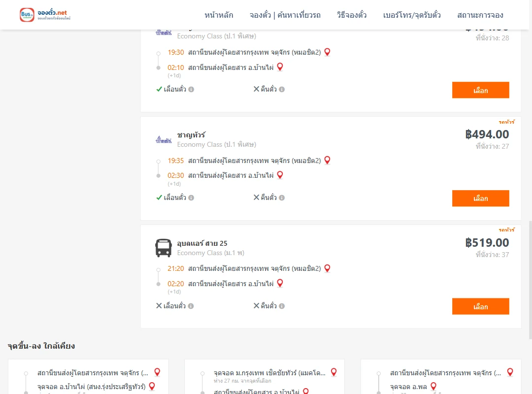
Task: Open map pin beside จุดจอด อ.พล
Action: coord(433,386)
